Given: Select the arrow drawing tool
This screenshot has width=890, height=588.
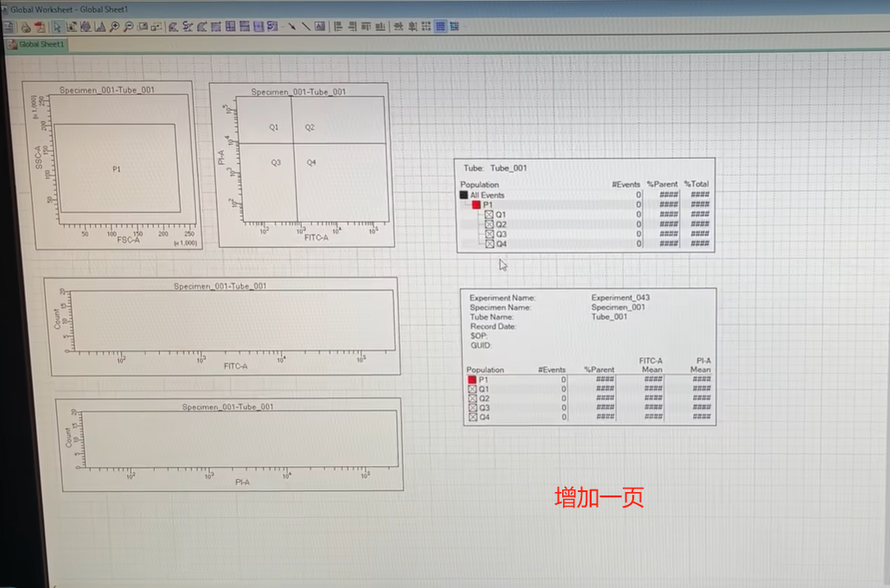Looking at the screenshot, I should pyautogui.click(x=292, y=27).
